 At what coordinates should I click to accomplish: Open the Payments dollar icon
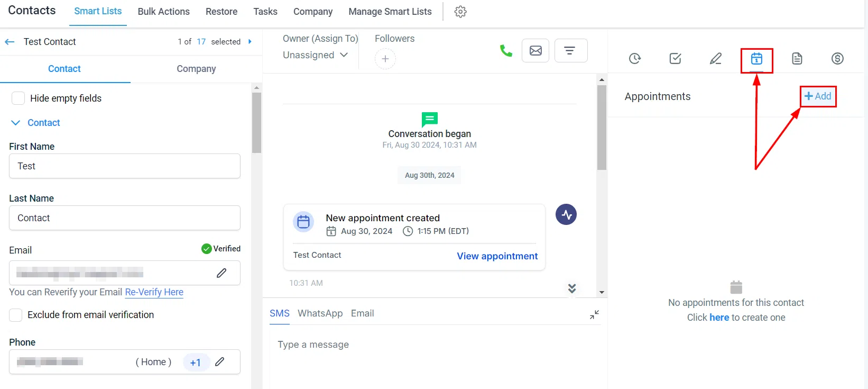(x=837, y=58)
